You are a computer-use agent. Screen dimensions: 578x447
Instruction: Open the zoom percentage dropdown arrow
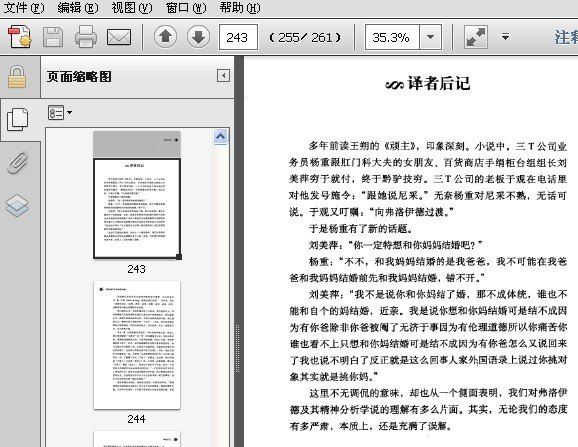(x=430, y=37)
